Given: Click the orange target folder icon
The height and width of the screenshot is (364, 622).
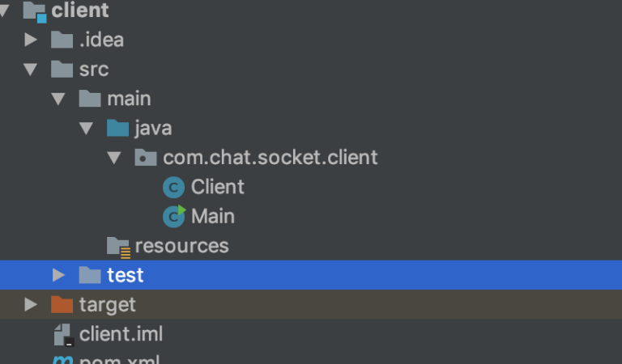Looking at the screenshot, I should [x=62, y=305].
